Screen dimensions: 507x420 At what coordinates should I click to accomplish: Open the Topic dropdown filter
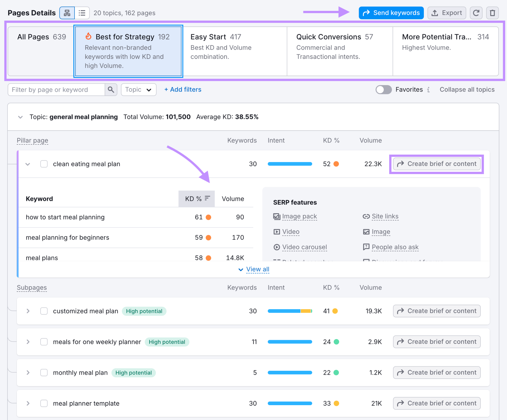139,90
